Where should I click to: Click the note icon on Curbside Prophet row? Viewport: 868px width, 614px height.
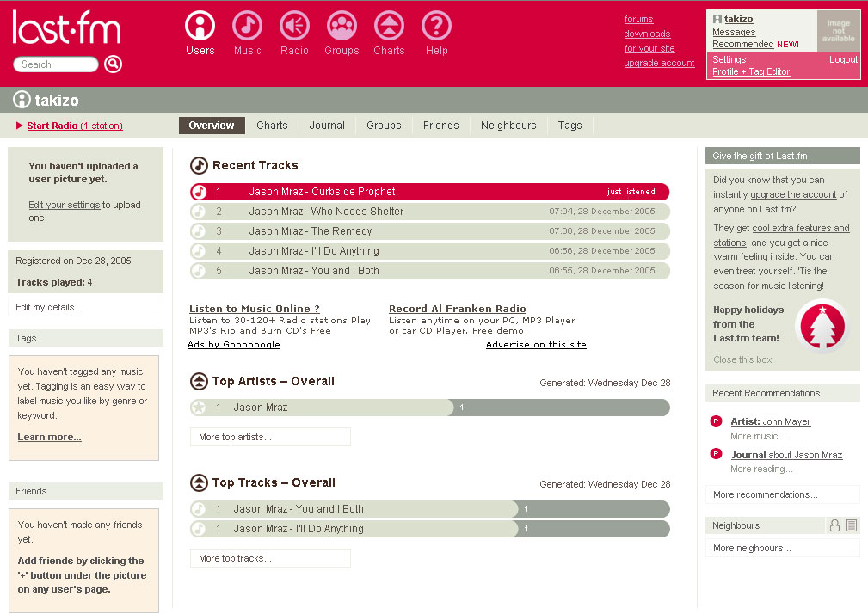pos(199,192)
